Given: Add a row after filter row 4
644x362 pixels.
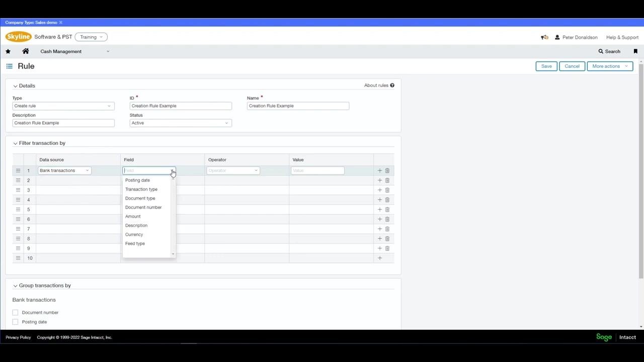Looking at the screenshot, I should click(380, 200).
